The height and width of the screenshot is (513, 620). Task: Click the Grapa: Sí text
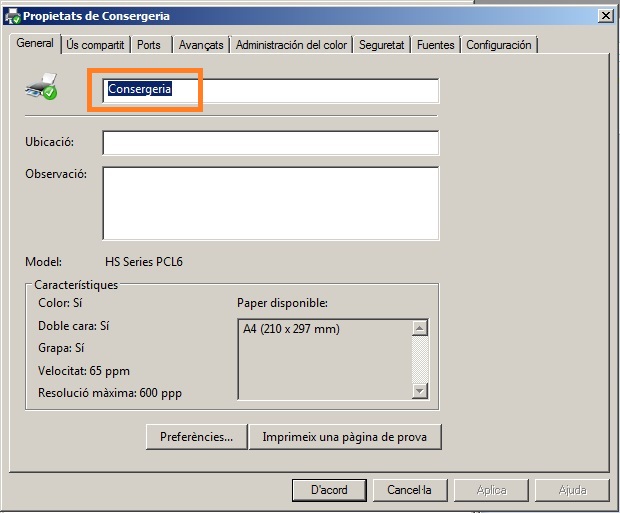pos(61,348)
